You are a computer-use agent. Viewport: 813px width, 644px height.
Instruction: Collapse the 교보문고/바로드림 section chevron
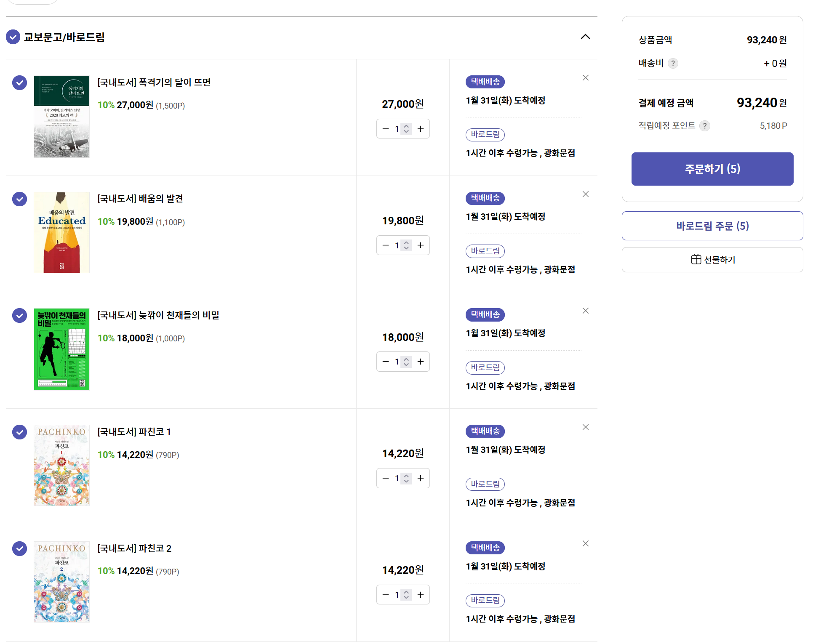585,37
